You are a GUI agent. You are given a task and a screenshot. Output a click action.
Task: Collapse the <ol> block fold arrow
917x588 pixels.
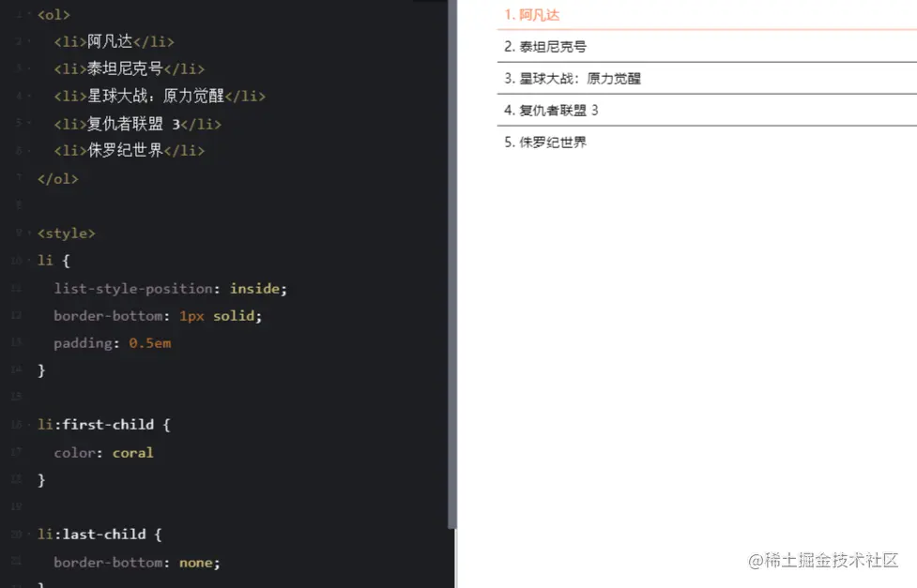pos(29,14)
